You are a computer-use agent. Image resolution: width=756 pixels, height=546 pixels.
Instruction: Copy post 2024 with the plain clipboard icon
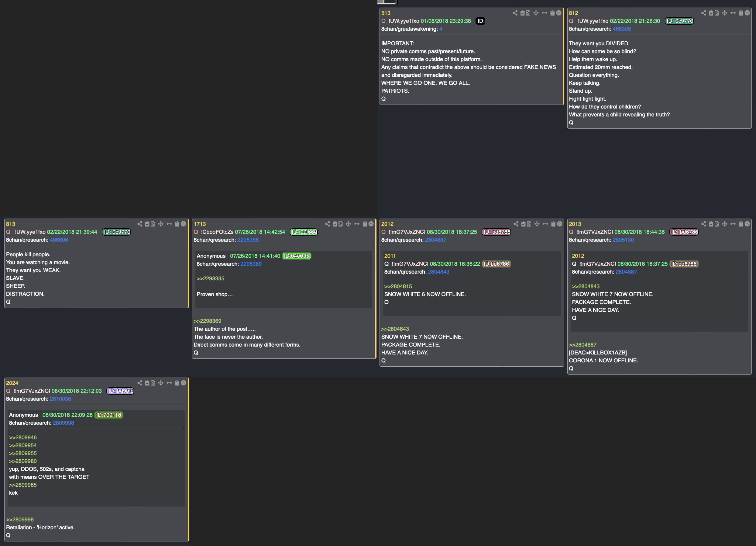[x=177, y=383]
